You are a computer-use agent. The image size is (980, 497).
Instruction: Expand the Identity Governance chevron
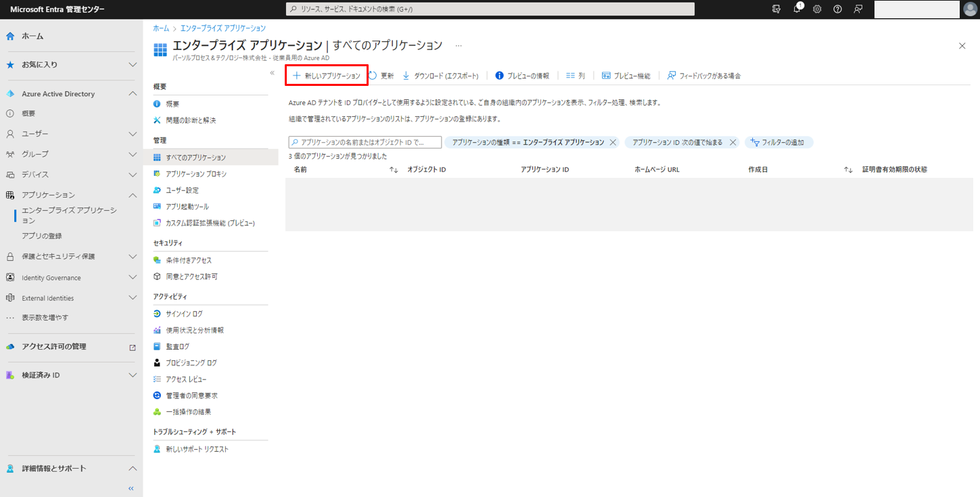pyautogui.click(x=133, y=277)
